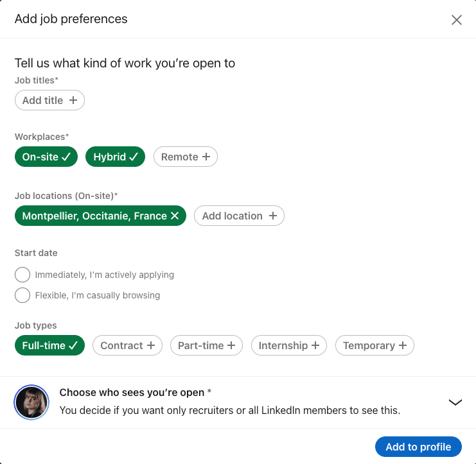
Task: Select Immediately, I'm actively applying
Action: pos(22,275)
